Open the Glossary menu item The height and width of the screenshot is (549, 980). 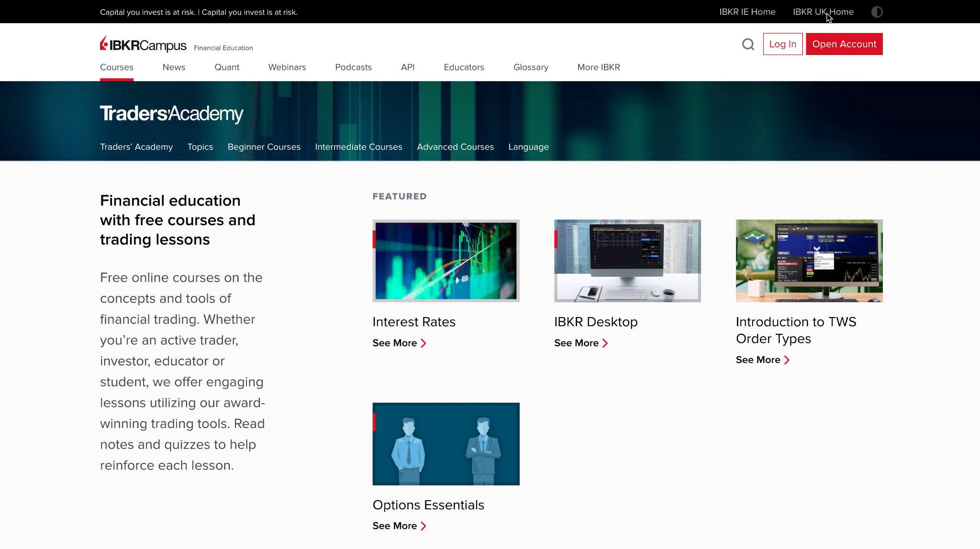(531, 67)
